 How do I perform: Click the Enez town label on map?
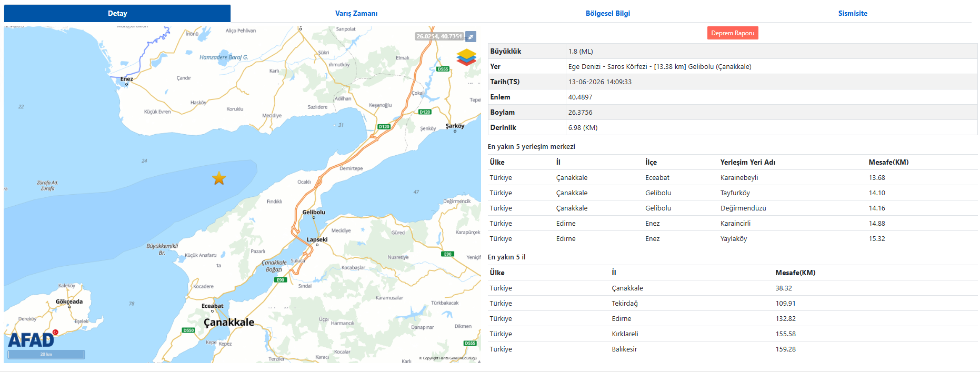click(x=126, y=79)
